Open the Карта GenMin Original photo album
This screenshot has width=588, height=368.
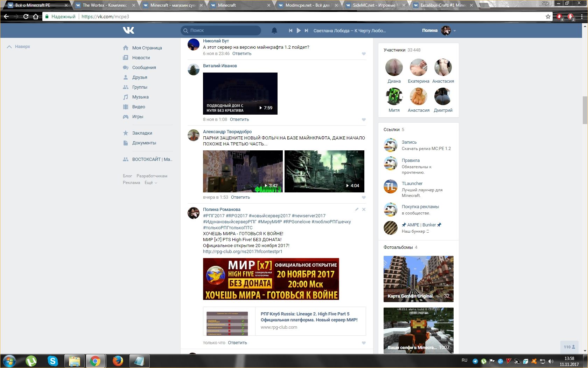(418, 279)
